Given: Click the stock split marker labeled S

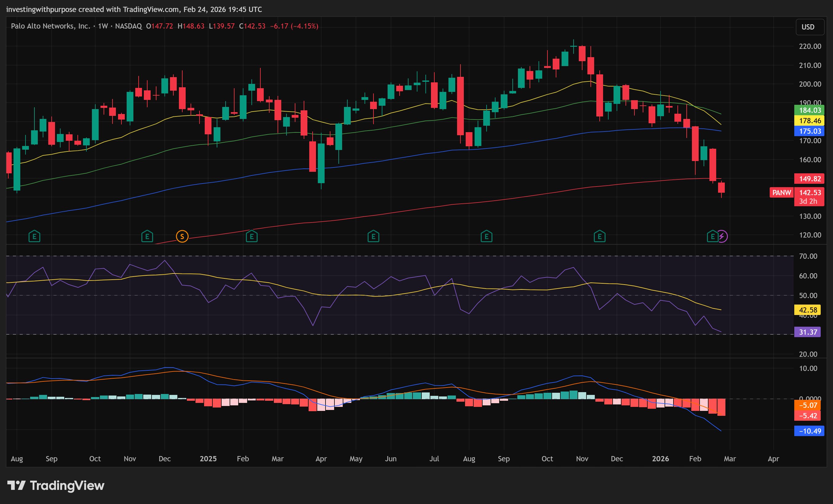Looking at the screenshot, I should [182, 236].
